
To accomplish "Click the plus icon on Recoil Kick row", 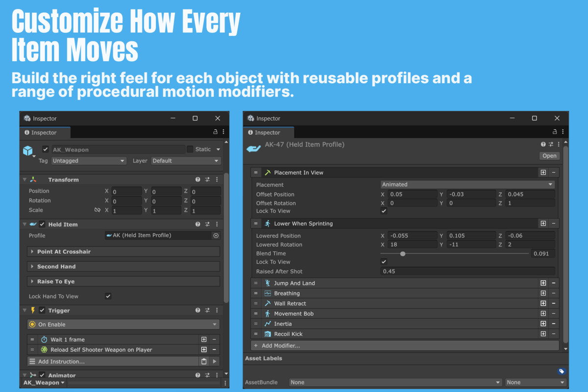I will (x=543, y=334).
